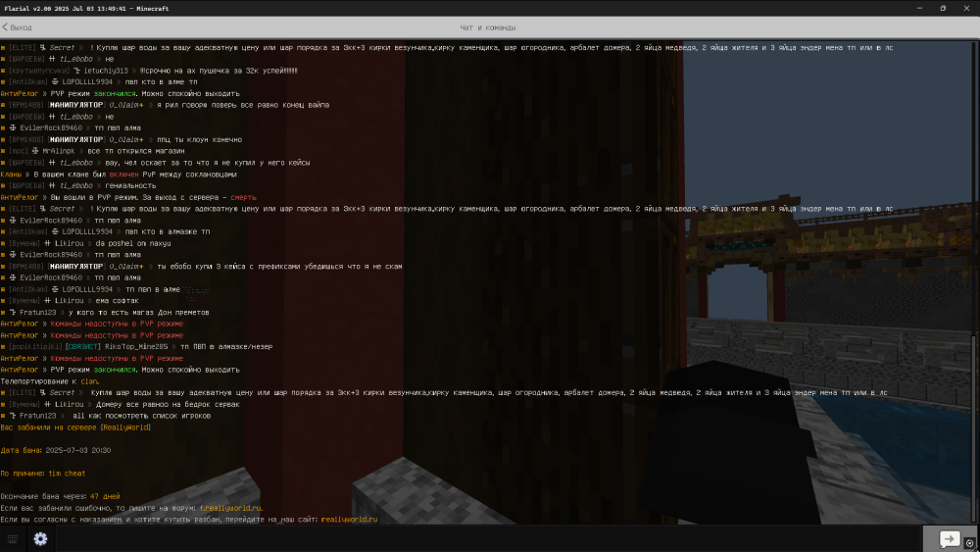Select line "Вы вошли в PVP режим"
The width and height of the screenshot is (980, 552).
pyautogui.click(x=128, y=197)
